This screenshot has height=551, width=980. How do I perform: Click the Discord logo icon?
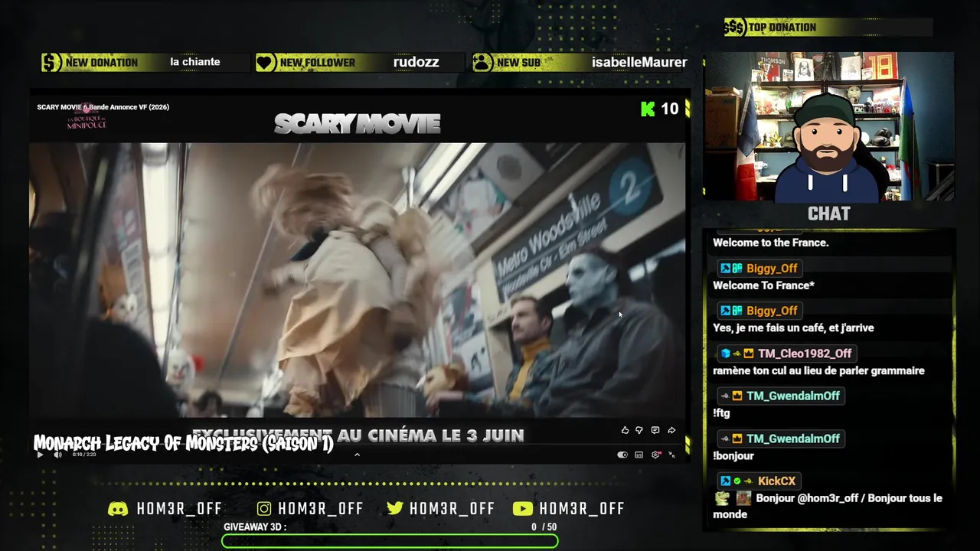point(118,509)
